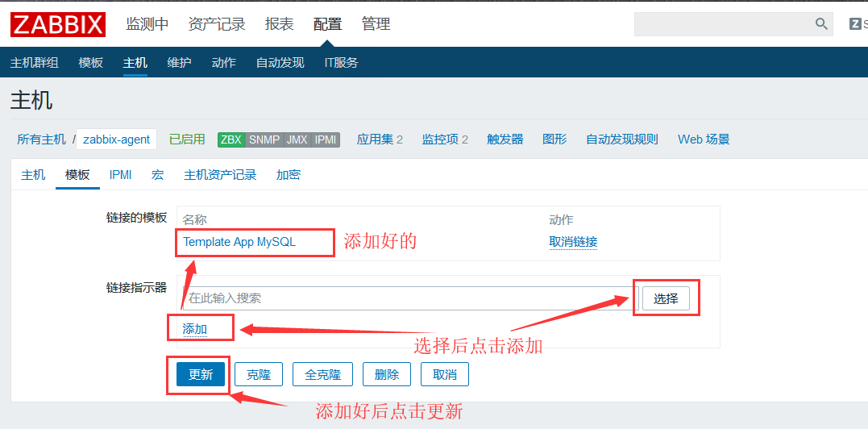
Task: Click the 更新 button
Action: pos(201,375)
